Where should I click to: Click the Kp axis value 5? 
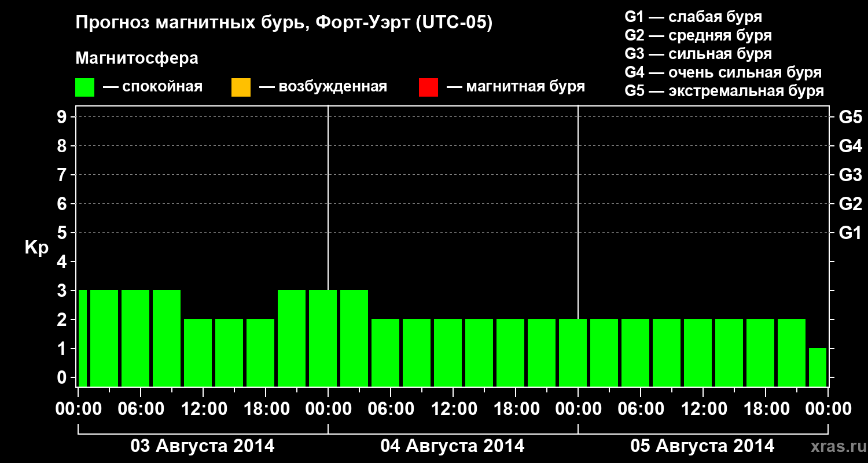(x=63, y=233)
